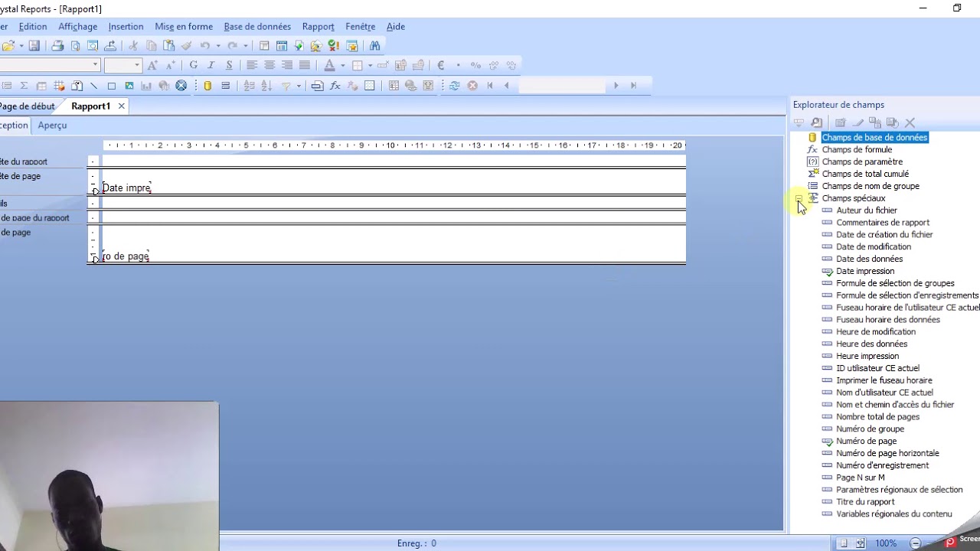Image resolution: width=980 pixels, height=551 pixels.
Task: Select Champs de formule in the tree
Action: click(x=857, y=149)
